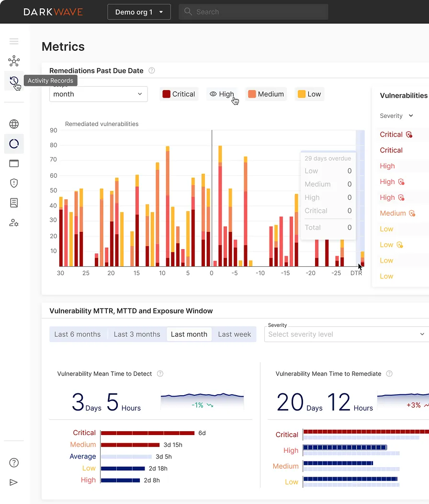Select Last 3 months tab
Image resolution: width=429 pixels, height=504 pixels.
coord(137,334)
